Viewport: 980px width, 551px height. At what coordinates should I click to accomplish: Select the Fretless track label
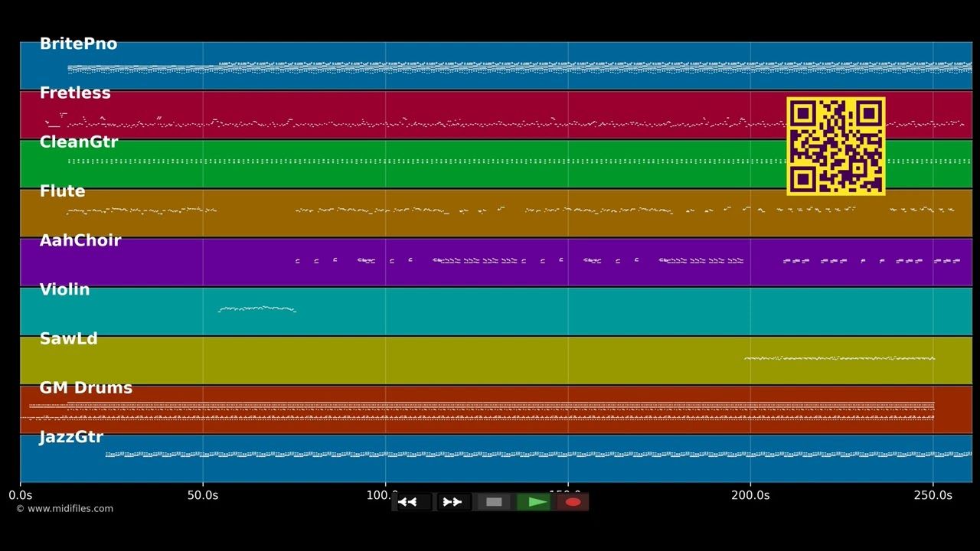[x=75, y=93]
